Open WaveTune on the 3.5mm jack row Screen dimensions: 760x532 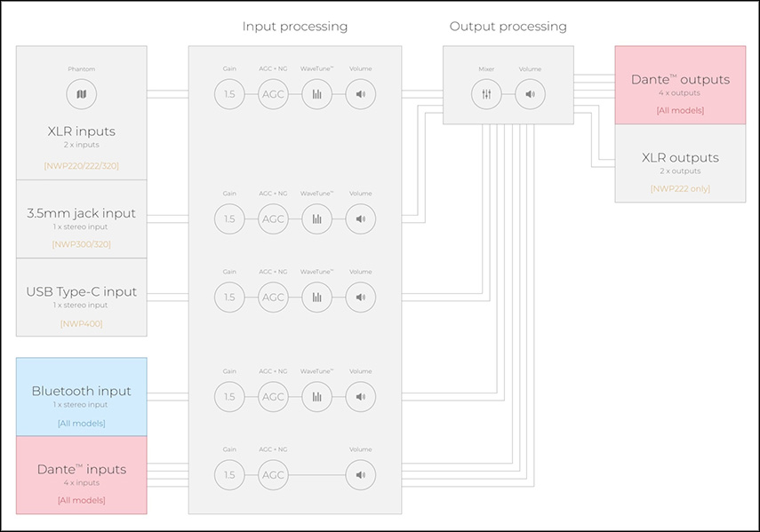[316, 218]
